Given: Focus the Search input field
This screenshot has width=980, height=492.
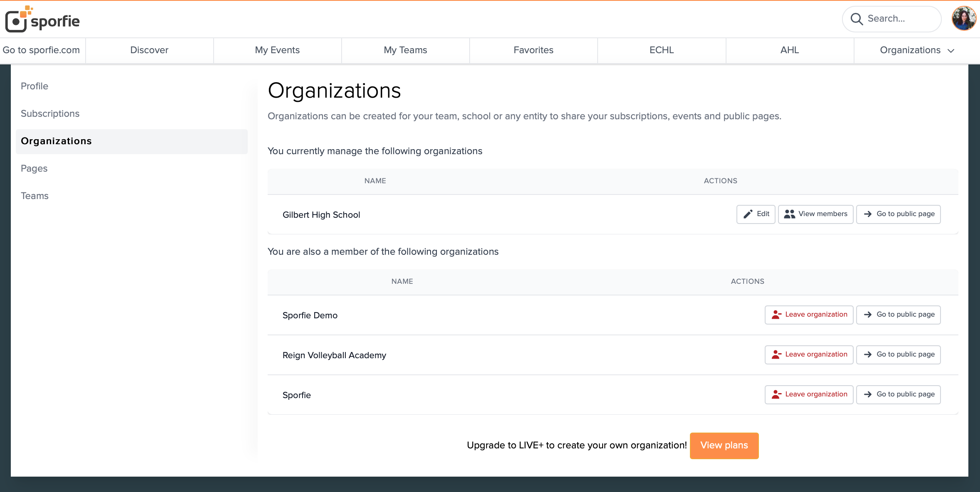Looking at the screenshot, I should tap(900, 19).
